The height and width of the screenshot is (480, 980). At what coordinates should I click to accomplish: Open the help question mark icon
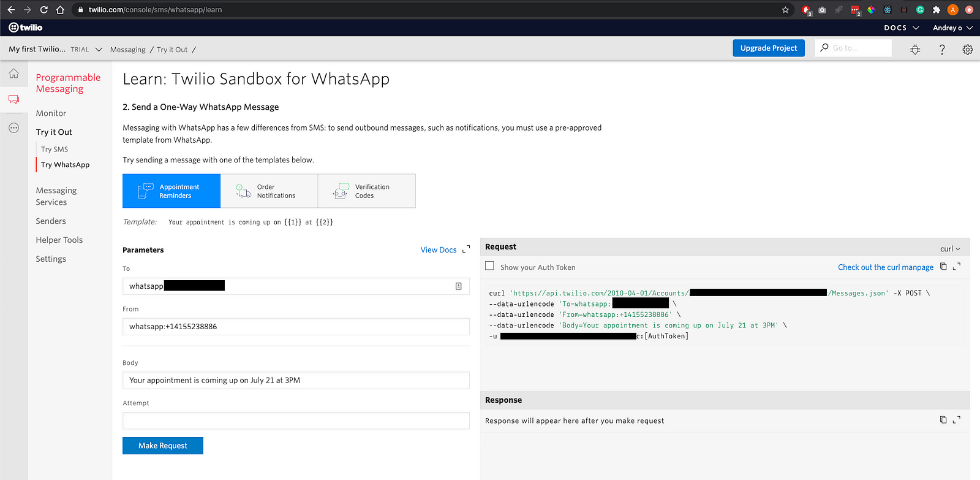(942, 50)
